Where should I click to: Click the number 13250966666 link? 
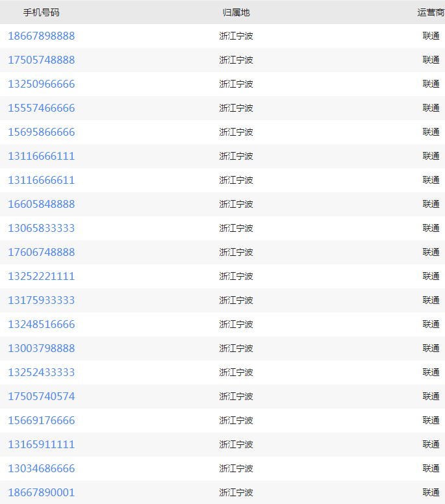41,84
